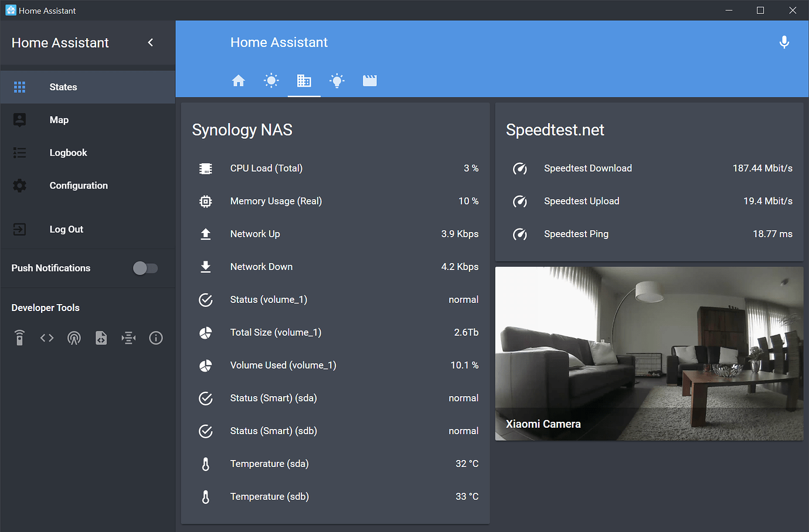Click the Xiaomi Camera feed
The width and height of the screenshot is (809, 532).
(649, 352)
